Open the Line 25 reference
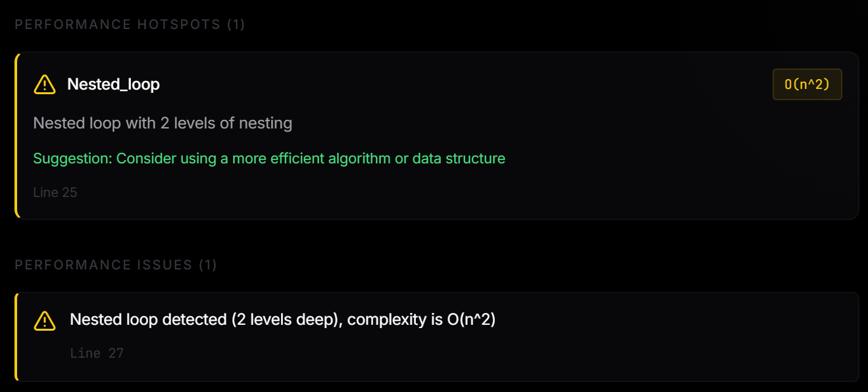868x392 pixels. (x=55, y=193)
